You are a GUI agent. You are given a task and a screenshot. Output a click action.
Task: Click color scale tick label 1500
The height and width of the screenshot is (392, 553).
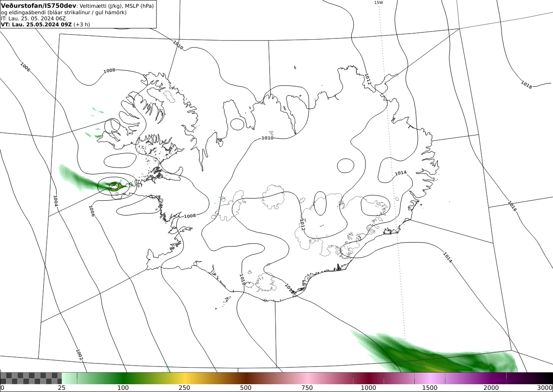pos(430,388)
